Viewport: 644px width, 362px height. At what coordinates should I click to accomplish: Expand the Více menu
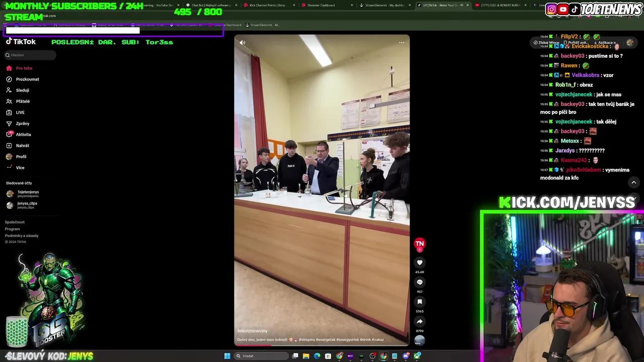coord(15,167)
